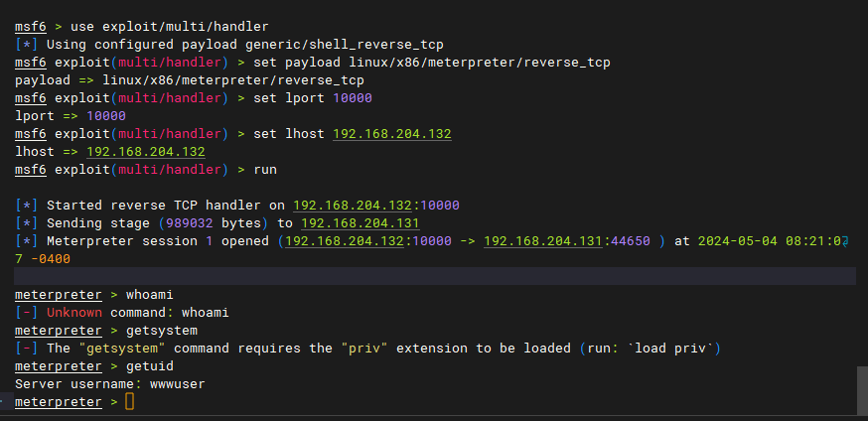868x421 pixels.
Task: Open the 192.168.204.132 link in 'set lhost'
Action: coord(392,134)
